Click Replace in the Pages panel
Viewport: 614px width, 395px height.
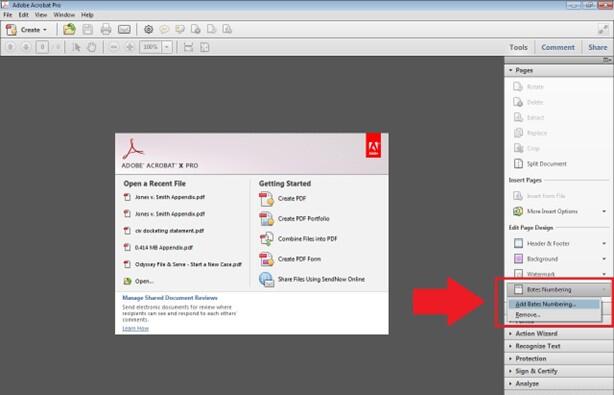(530, 133)
